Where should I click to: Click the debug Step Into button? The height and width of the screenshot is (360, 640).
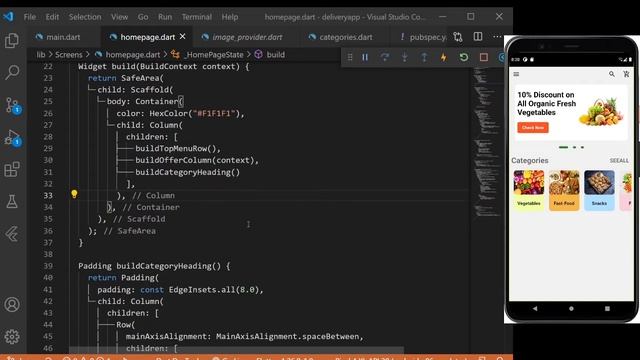[x=404, y=57]
